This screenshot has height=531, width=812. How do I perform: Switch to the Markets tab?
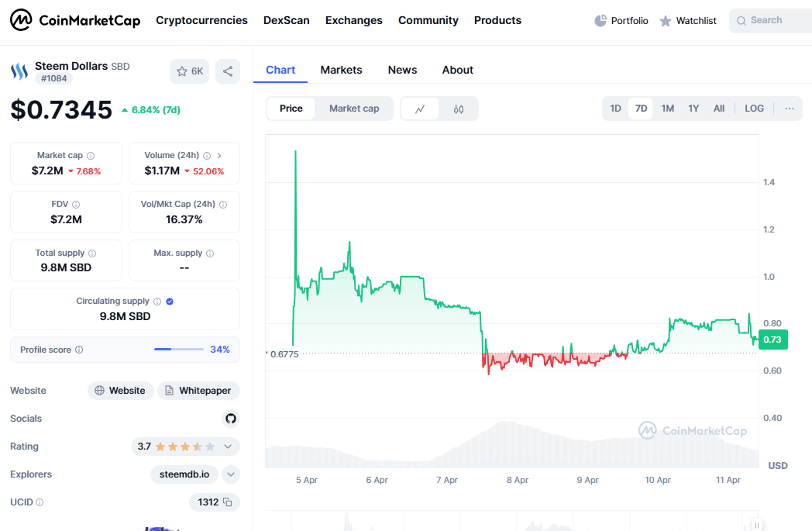click(341, 70)
